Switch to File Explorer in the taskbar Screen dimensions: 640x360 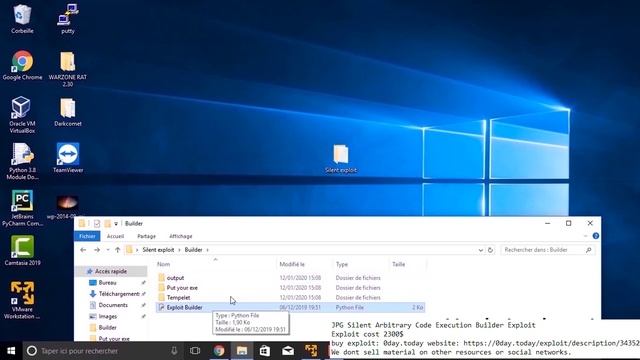242,351
